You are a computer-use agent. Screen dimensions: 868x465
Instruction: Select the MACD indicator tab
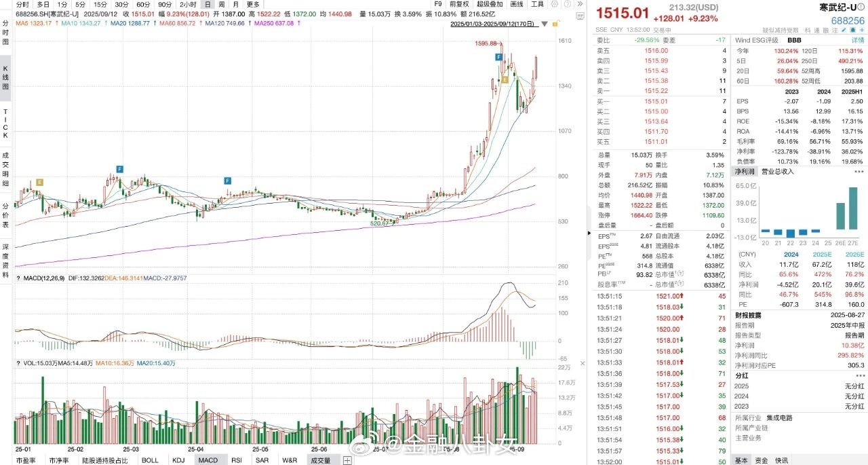(x=208, y=460)
